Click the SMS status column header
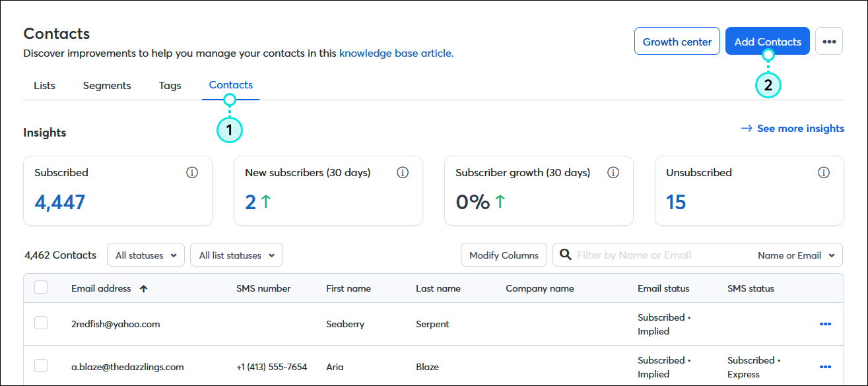 (751, 288)
